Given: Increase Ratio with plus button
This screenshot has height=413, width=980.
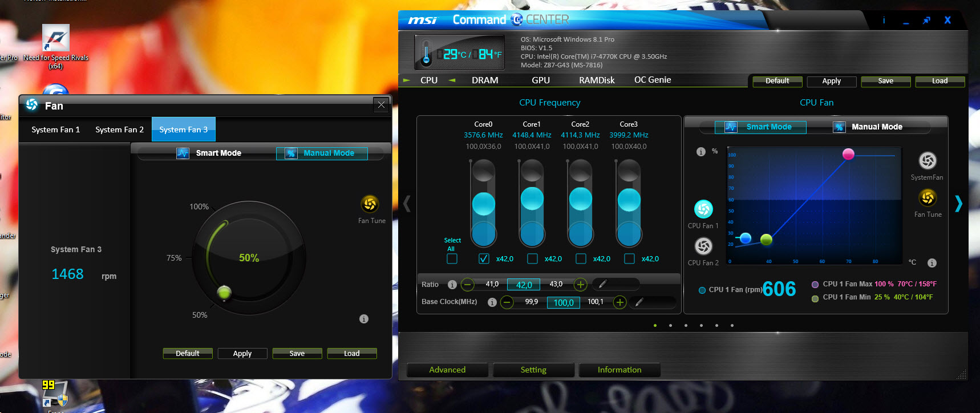Looking at the screenshot, I should 581,284.
